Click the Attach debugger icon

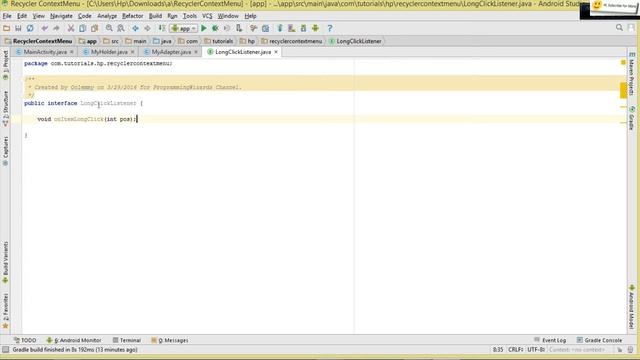point(239,28)
